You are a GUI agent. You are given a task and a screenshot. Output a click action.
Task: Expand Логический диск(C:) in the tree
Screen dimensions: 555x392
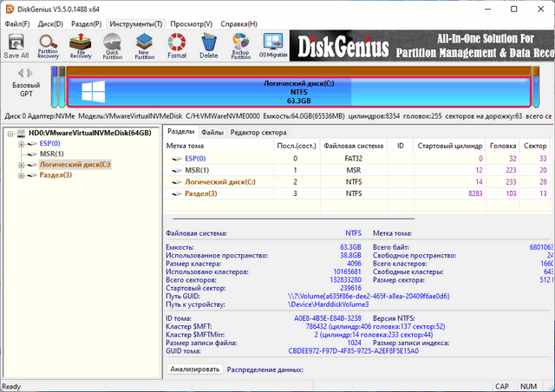pos(22,164)
